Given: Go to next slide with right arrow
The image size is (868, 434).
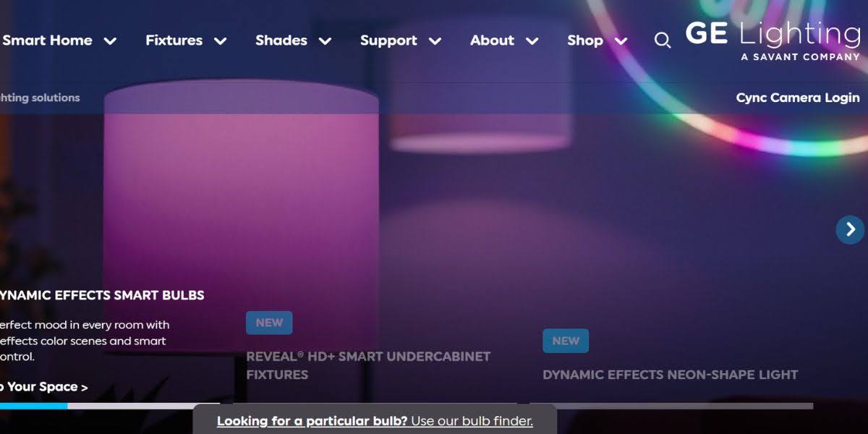Looking at the screenshot, I should point(849,229).
